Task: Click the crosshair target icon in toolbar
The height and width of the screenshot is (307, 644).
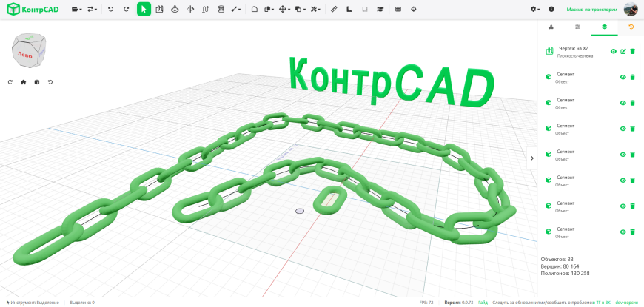Action: click(414, 9)
